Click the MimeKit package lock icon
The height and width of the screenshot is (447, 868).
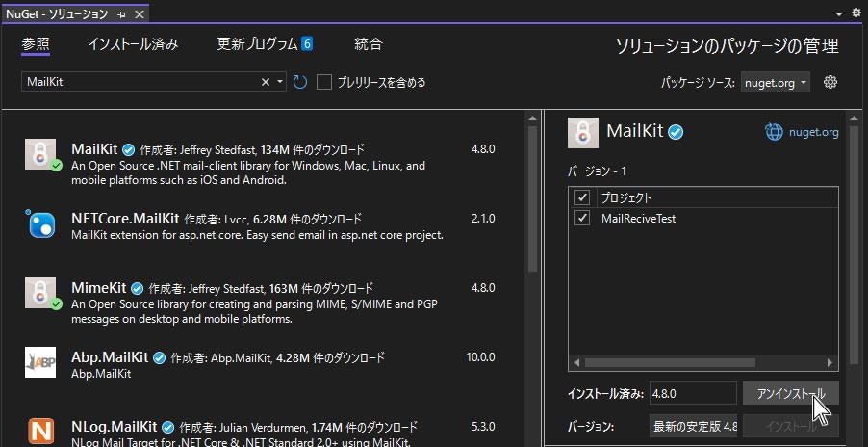[40, 293]
